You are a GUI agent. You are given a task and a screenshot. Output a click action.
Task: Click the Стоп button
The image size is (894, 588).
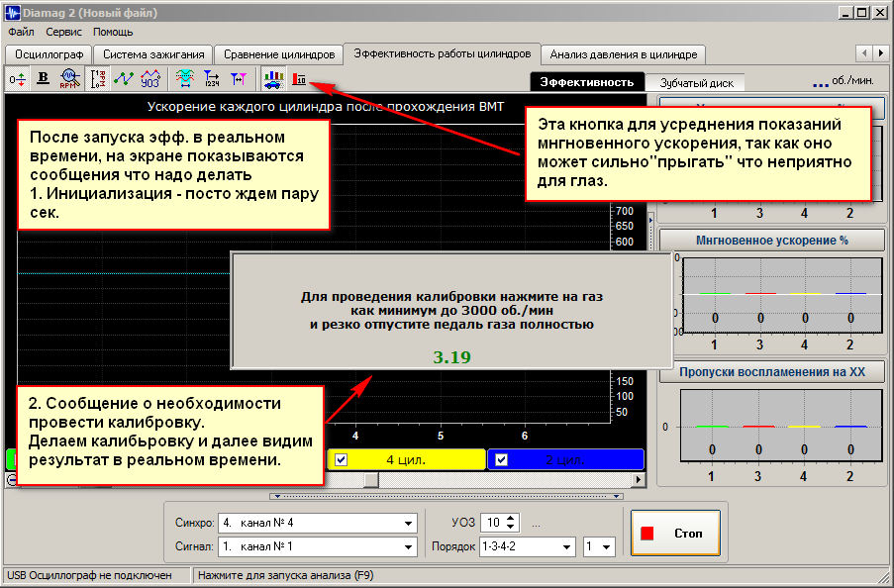(675, 534)
